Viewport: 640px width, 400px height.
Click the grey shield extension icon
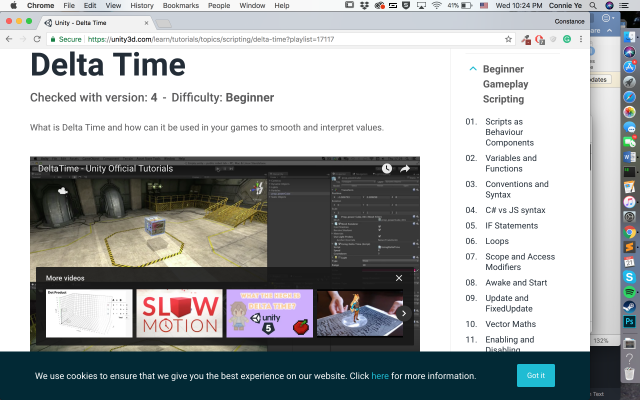click(x=553, y=39)
